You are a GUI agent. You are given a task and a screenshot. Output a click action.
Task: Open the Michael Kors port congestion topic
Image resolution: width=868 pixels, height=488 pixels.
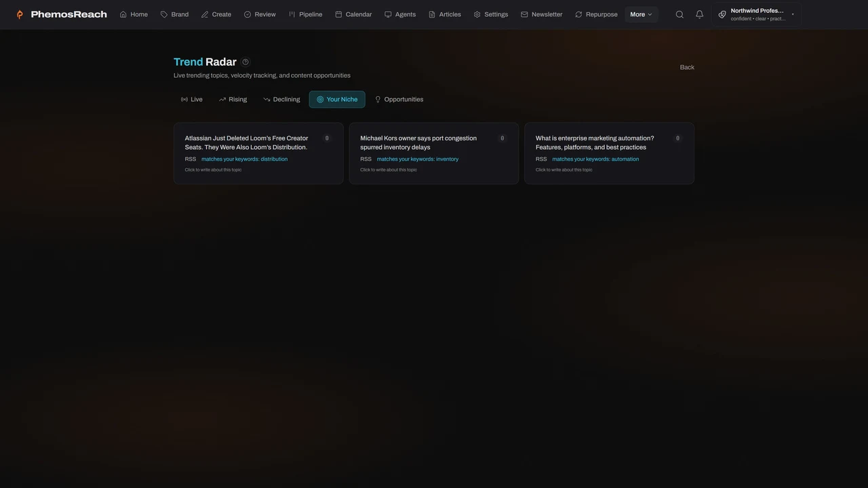[434, 153]
